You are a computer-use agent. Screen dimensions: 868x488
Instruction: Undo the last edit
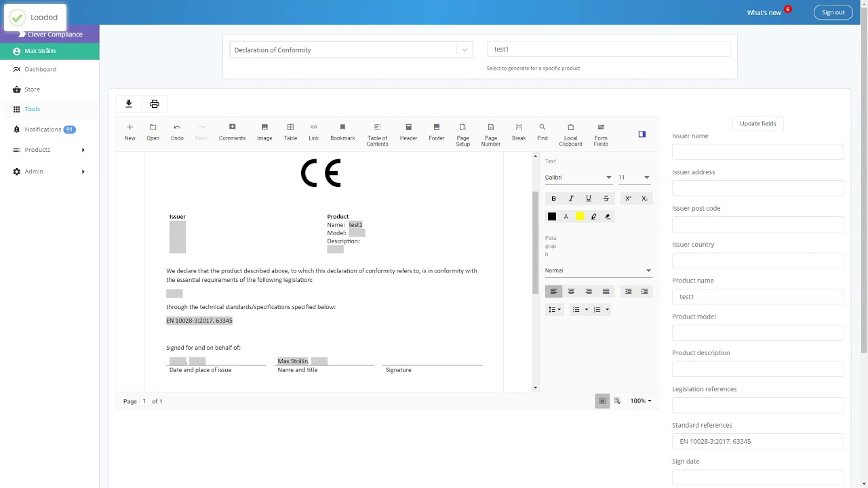(x=177, y=132)
